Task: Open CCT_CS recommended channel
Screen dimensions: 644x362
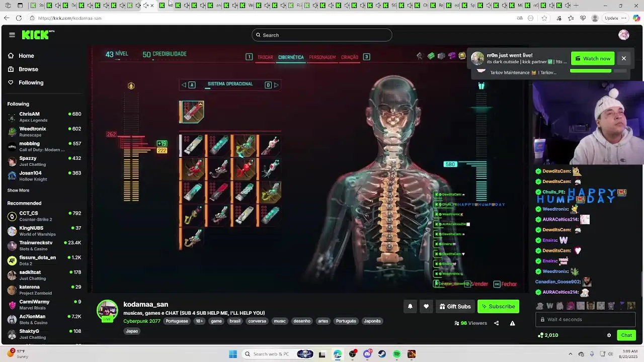Action: click(44, 216)
